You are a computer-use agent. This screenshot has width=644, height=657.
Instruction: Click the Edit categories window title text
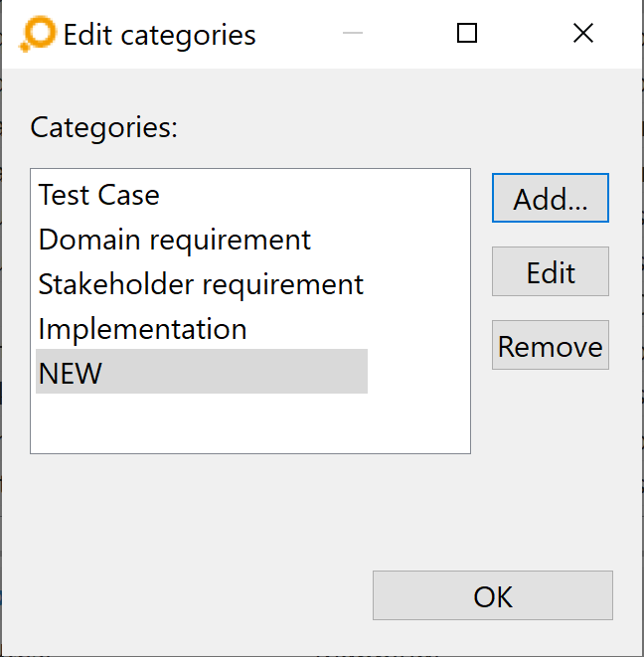coord(159,35)
